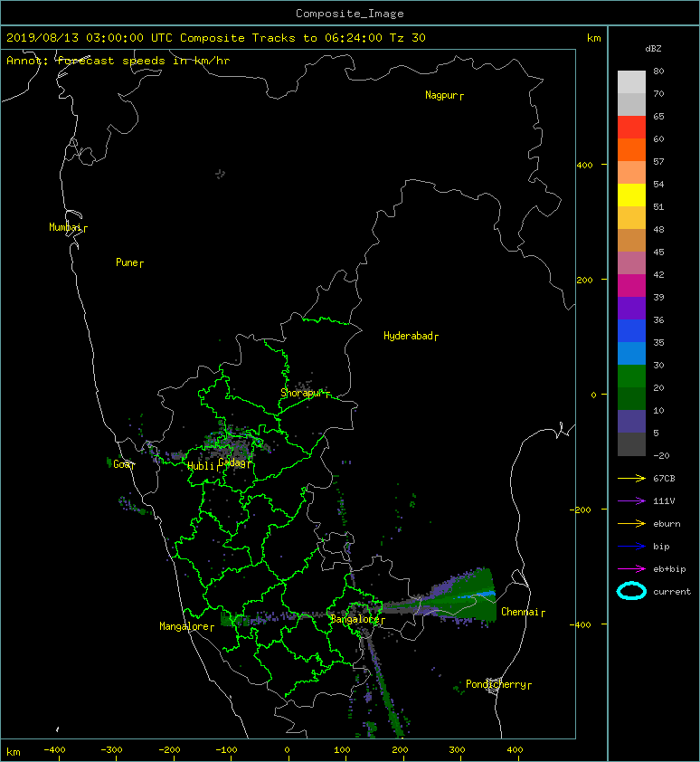
Task: Click the 'Annot: forecast speeds in km/hr' text
Action: [118, 61]
